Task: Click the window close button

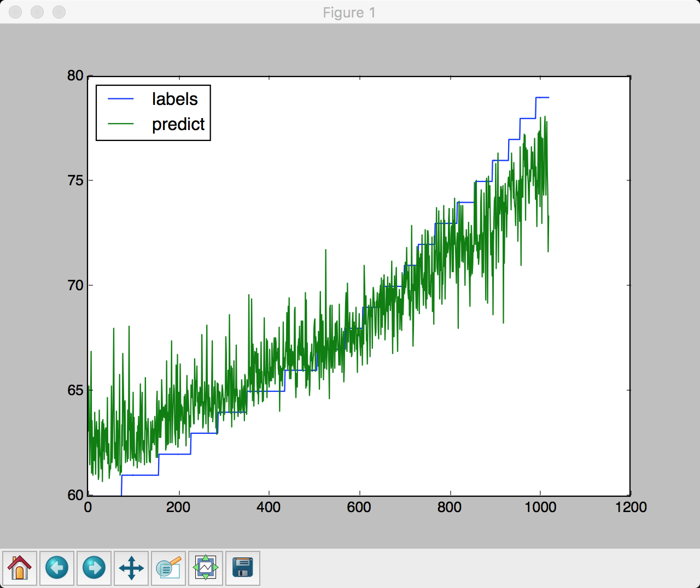Action: [x=15, y=12]
